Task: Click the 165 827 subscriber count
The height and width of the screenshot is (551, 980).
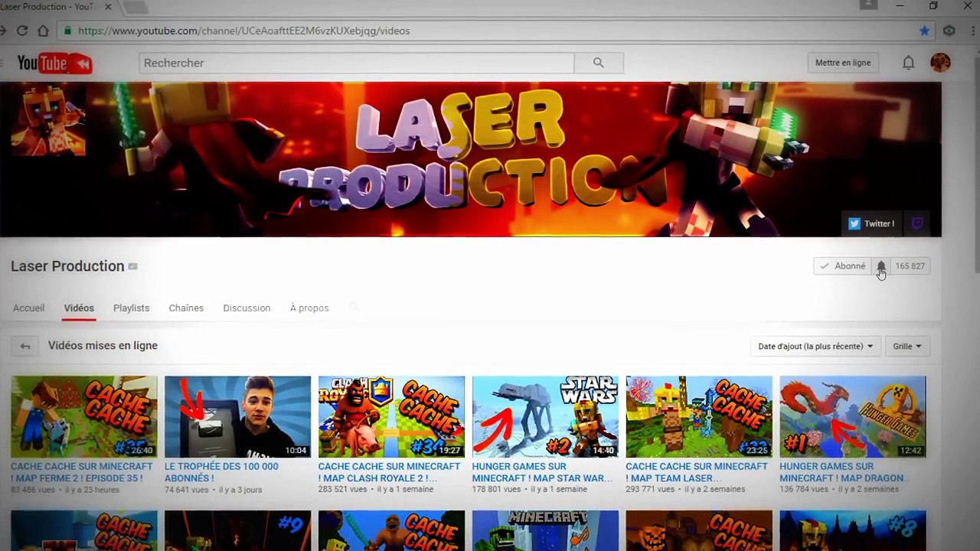Action: [x=910, y=266]
